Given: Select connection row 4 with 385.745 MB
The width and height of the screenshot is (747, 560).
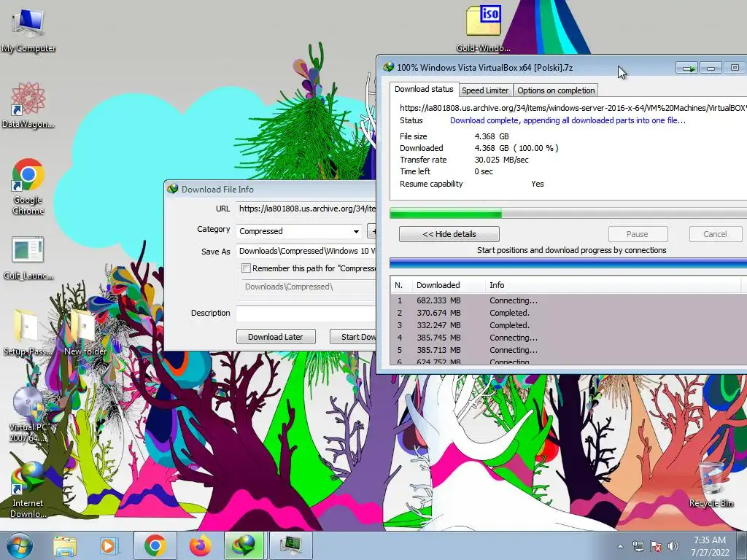Looking at the screenshot, I should point(568,338).
